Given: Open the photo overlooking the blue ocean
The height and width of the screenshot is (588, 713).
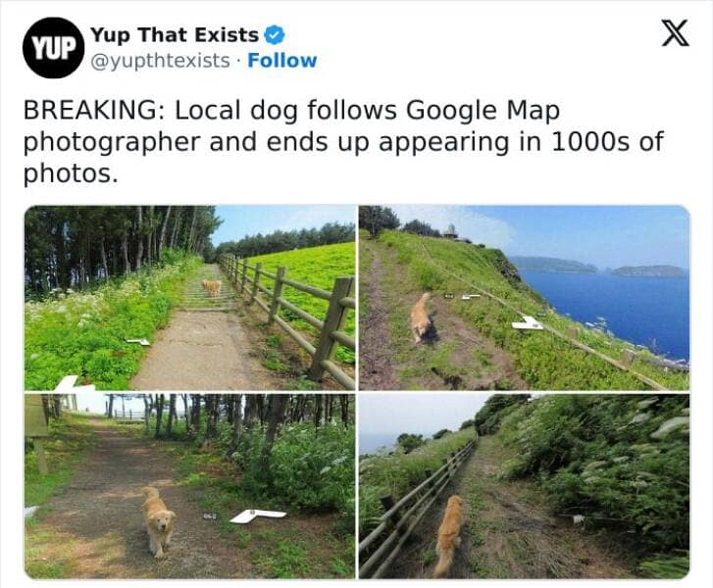Looking at the screenshot, I should click(524, 298).
